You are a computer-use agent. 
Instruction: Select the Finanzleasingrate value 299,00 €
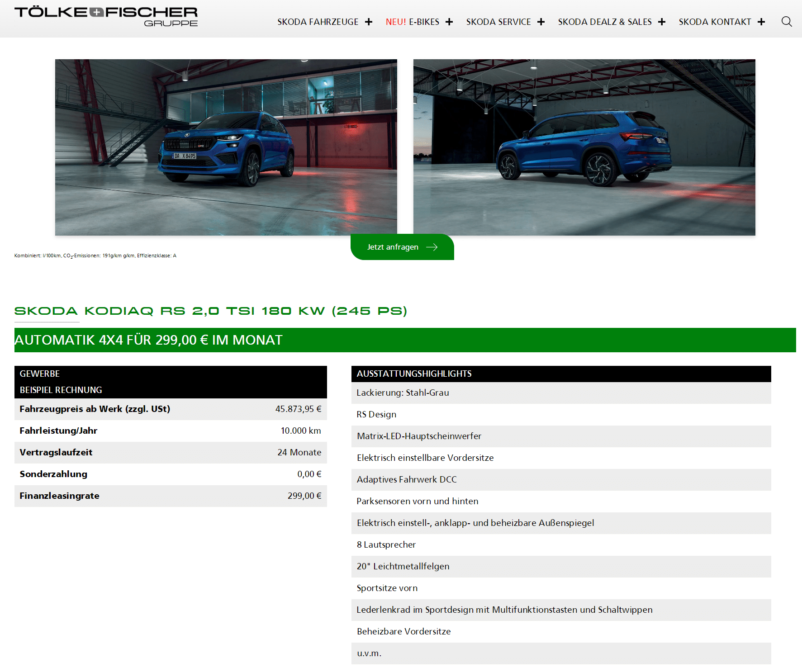(x=304, y=496)
